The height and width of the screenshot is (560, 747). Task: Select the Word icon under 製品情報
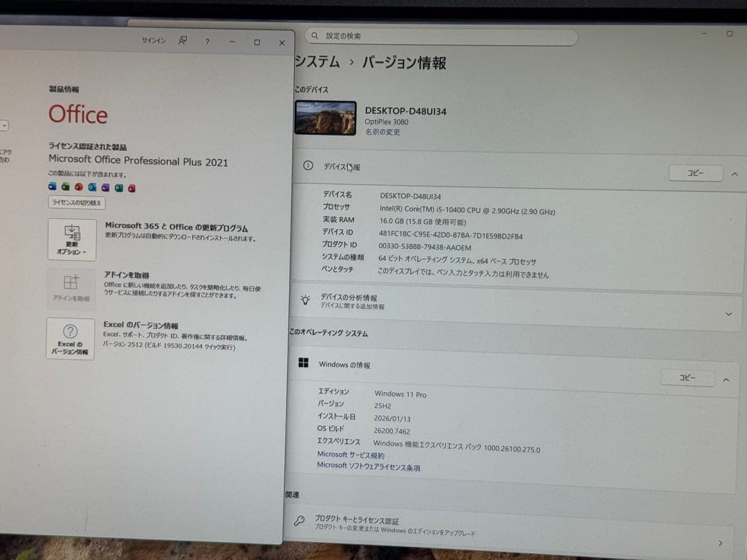[52, 187]
